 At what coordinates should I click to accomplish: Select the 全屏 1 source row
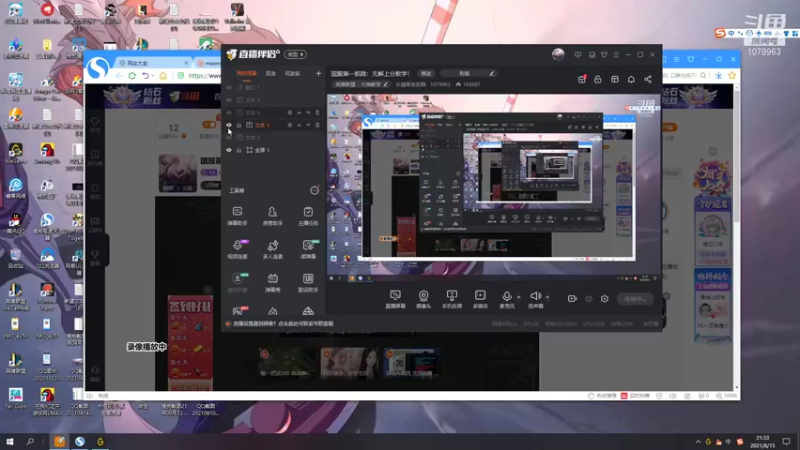point(273,150)
